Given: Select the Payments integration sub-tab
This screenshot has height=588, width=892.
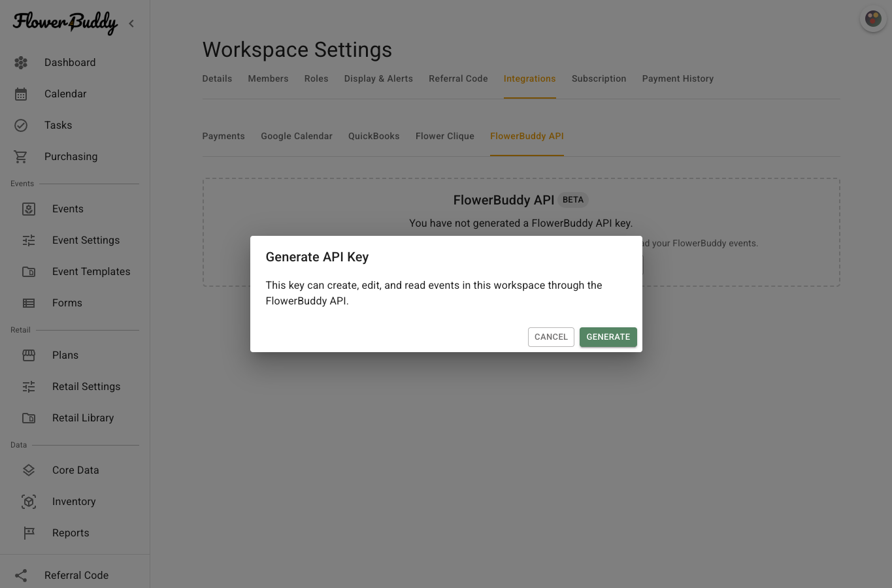Looking at the screenshot, I should [x=223, y=137].
